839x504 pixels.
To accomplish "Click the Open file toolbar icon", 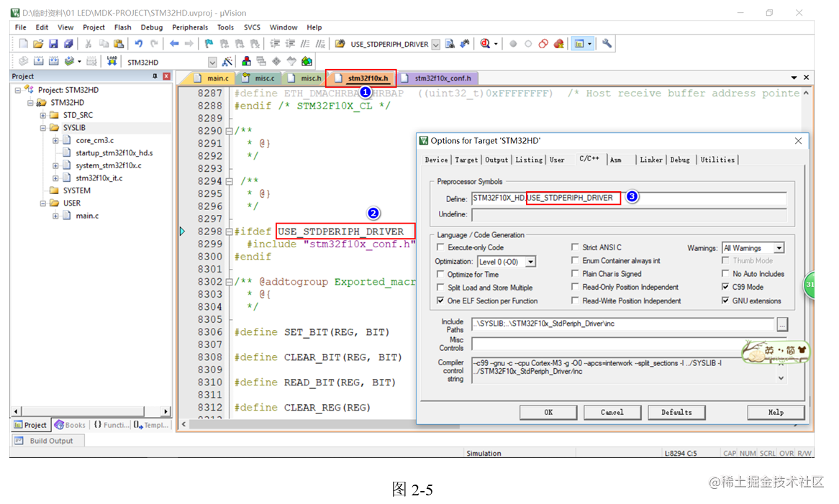I will (x=38, y=44).
